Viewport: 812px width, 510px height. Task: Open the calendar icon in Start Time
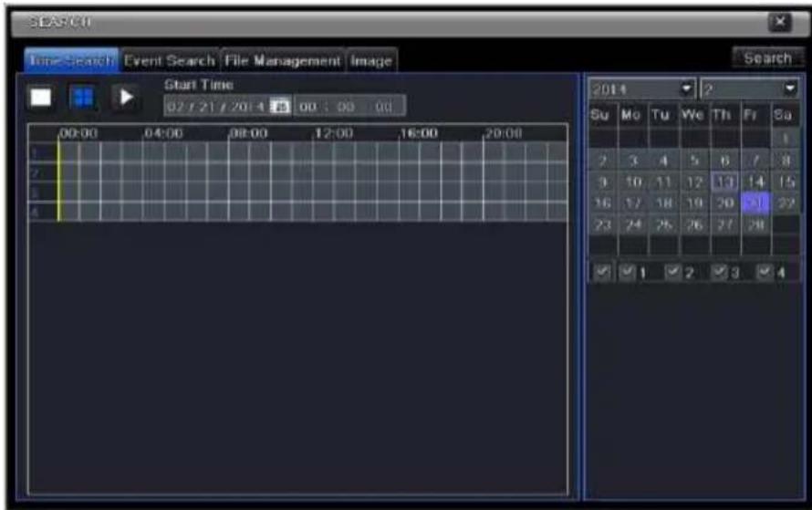click(x=280, y=107)
